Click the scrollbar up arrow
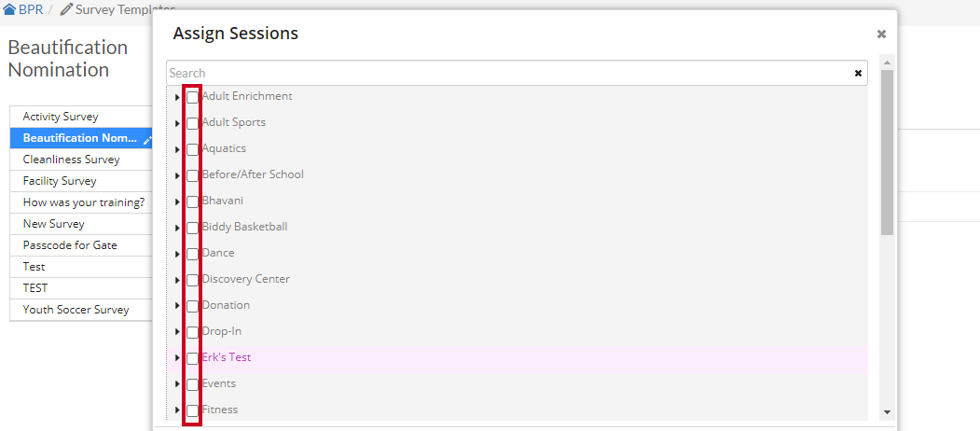Viewport: 980px width, 431px height. tap(887, 63)
